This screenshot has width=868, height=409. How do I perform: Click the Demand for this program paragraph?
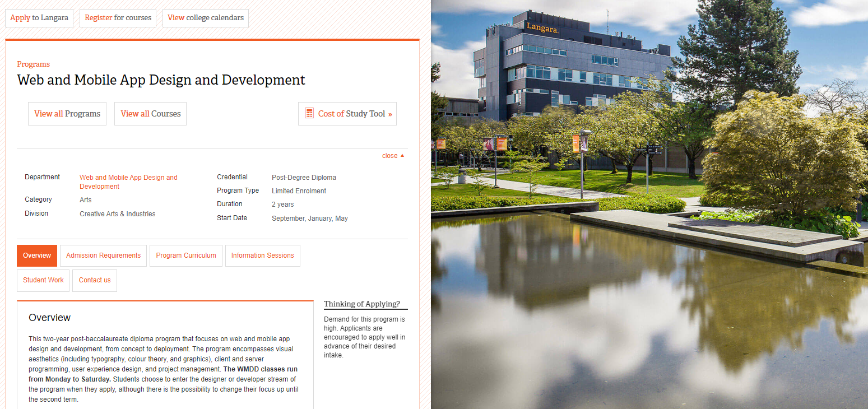[x=365, y=337]
